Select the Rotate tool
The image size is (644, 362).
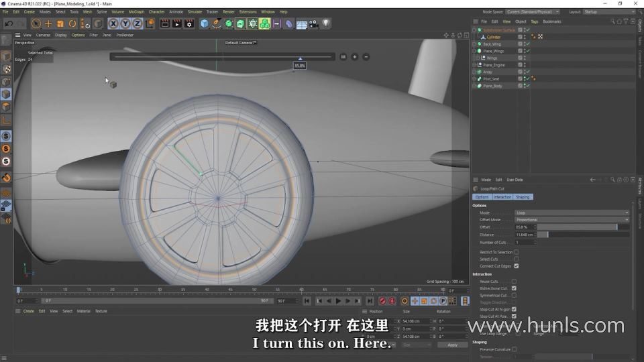click(x=72, y=23)
